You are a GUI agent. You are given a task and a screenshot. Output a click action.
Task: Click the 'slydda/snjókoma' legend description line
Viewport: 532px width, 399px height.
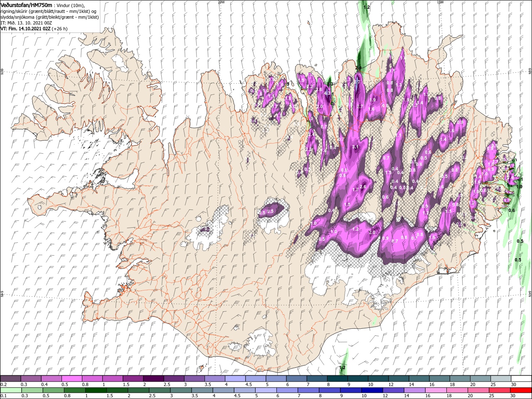pos(49,17)
